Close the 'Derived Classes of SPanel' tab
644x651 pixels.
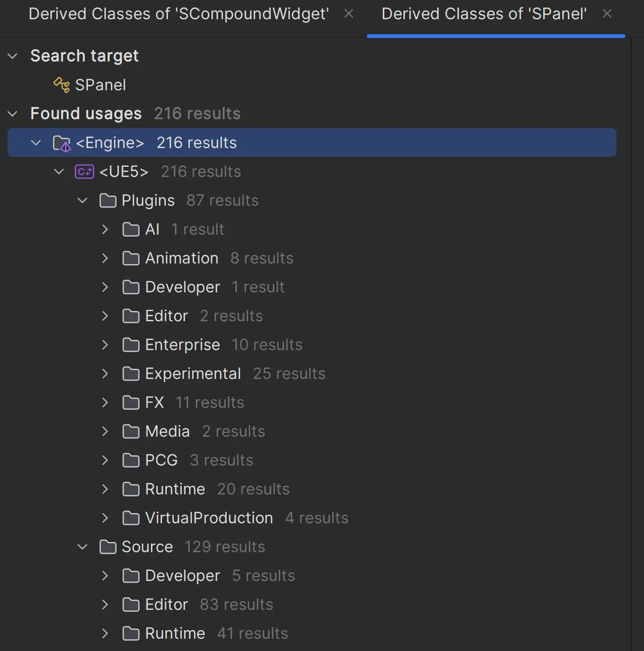[x=607, y=14]
